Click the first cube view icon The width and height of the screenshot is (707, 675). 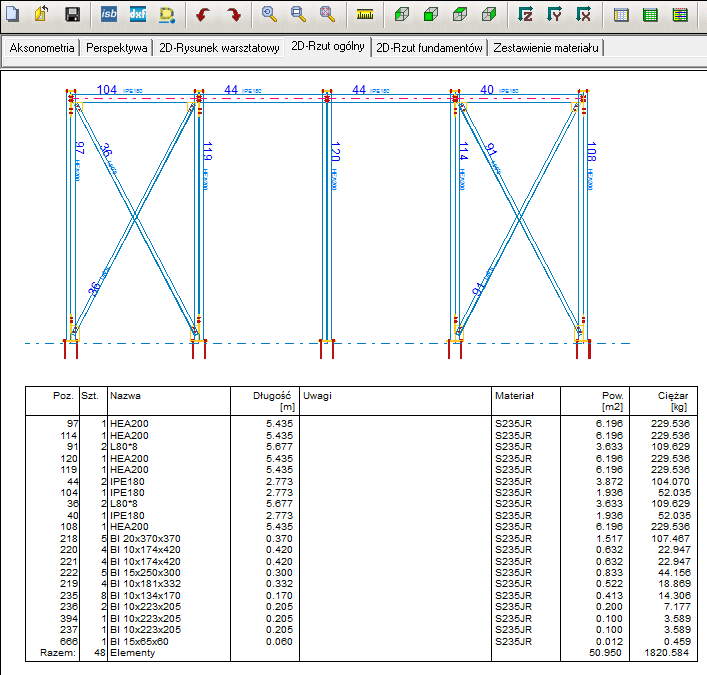401,15
